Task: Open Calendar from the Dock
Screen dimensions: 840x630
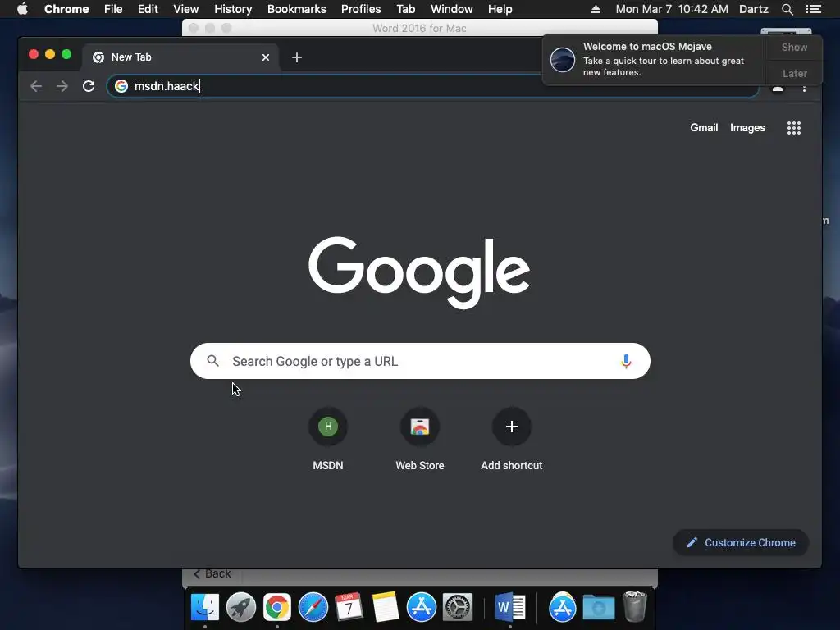Action: tap(349, 607)
